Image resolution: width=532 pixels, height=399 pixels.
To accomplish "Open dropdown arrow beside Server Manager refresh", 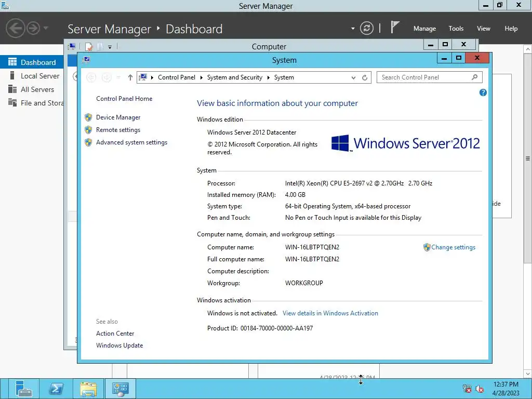I will [x=353, y=29].
